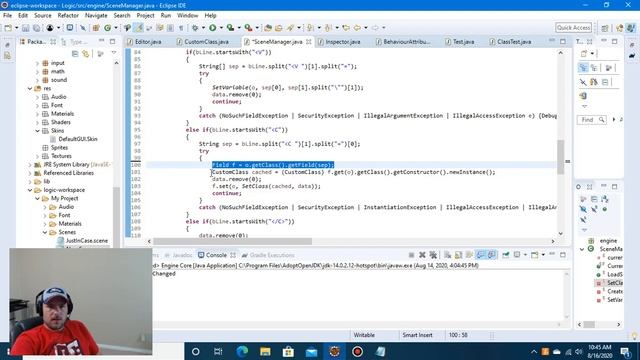Image resolution: width=640 pixels, height=360 pixels.
Task: Click the Open Type search icon
Action: click(x=268, y=28)
